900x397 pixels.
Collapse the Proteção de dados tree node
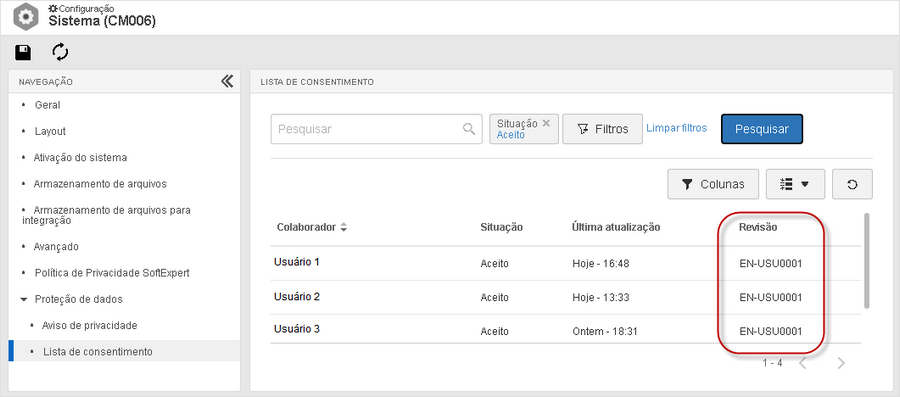(24, 299)
